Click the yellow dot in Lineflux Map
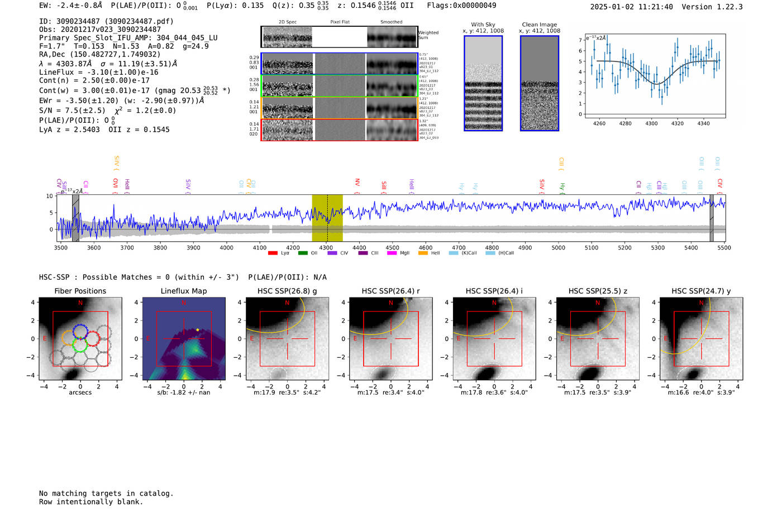This screenshot has width=782, height=532. [198, 330]
